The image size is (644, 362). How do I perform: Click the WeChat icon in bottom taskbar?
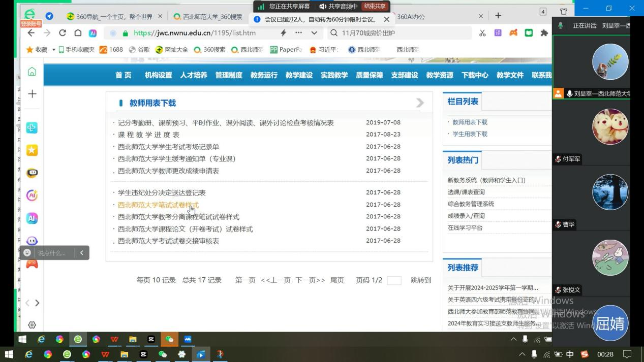coord(163,354)
